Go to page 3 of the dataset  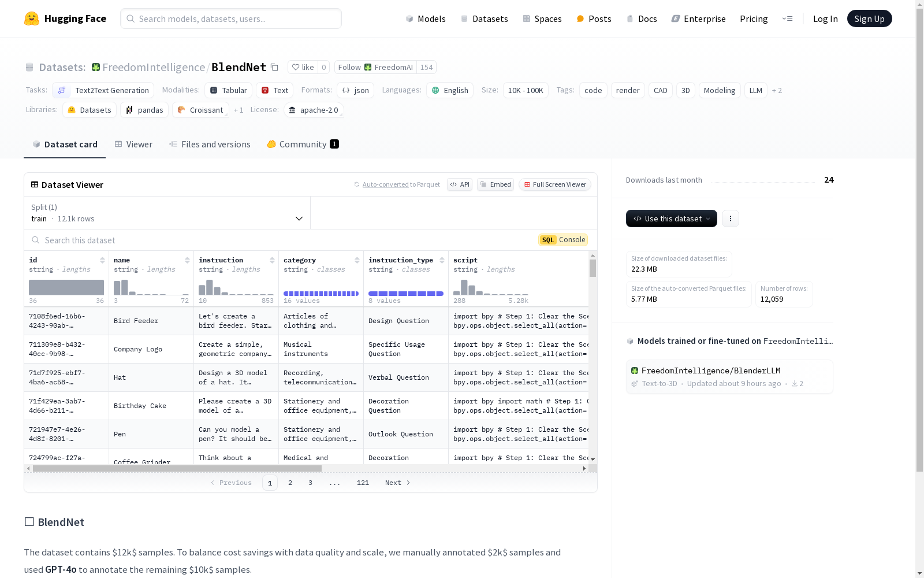pyautogui.click(x=310, y=483)
